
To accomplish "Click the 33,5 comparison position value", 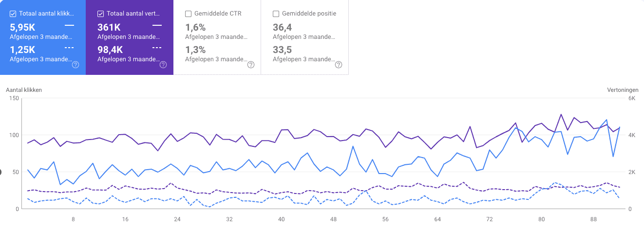I will (x=283, y=50).
